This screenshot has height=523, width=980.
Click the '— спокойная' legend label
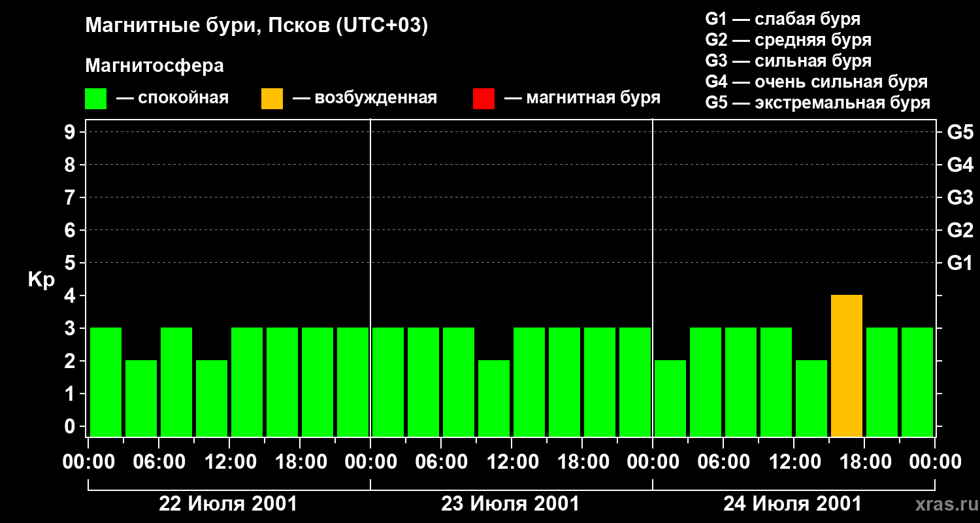click(x=172, y=98)
